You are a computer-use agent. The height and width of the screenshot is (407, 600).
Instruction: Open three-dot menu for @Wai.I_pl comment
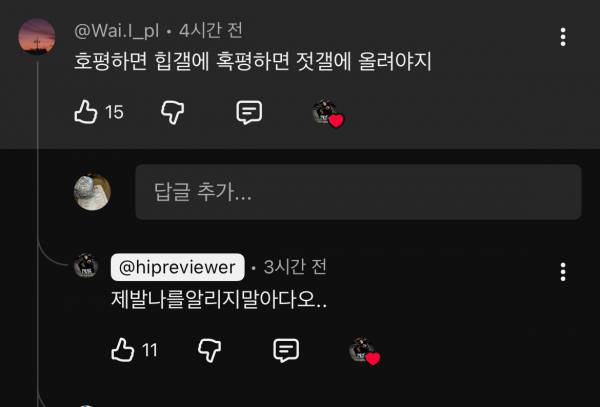click(x=563, y=37)
